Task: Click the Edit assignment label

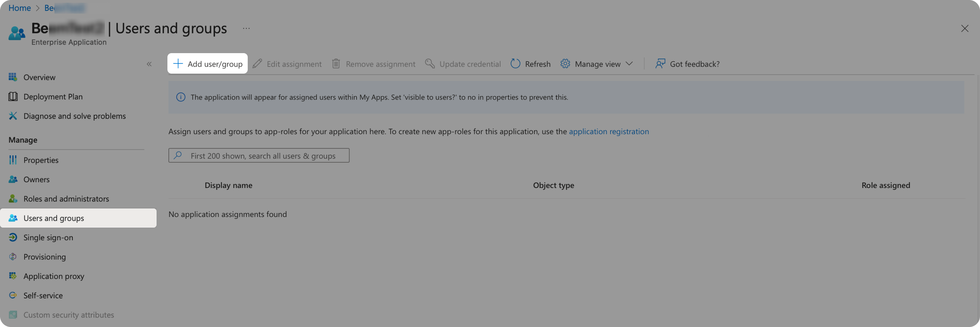Action: tap(294, 64)
